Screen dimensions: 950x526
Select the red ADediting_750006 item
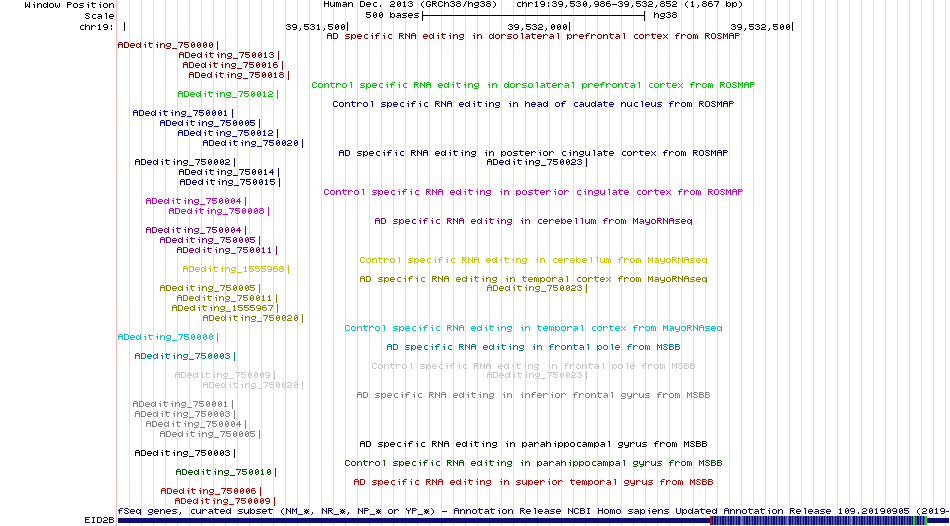pyautogui.click(x=211, y=491)
